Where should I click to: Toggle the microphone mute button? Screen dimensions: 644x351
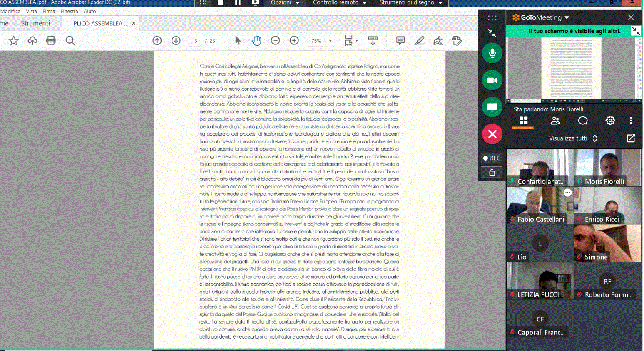[x=492, y=53]
